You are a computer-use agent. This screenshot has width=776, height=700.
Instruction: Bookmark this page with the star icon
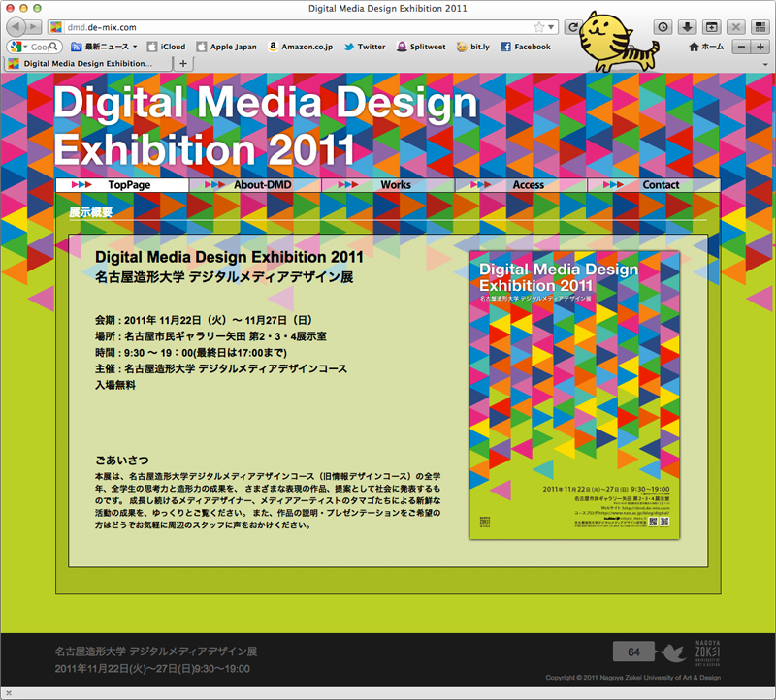pyautogui.click(x=538, y=27)
